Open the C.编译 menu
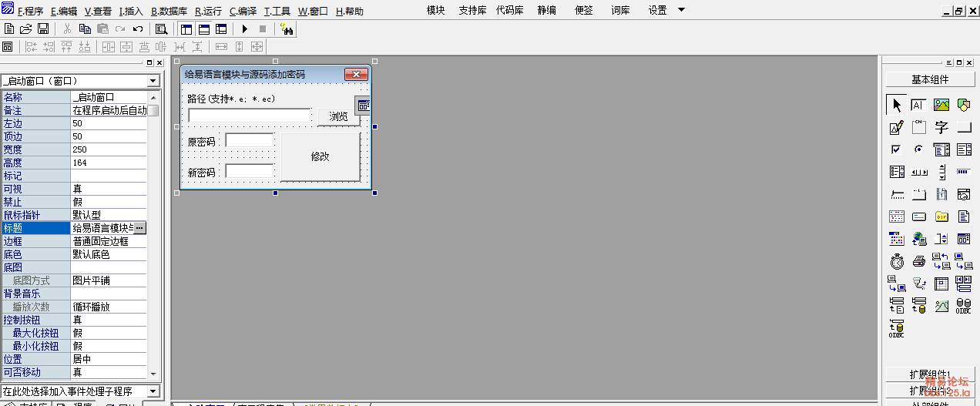This screenshot has width=980, height=406. coord(243,11)
